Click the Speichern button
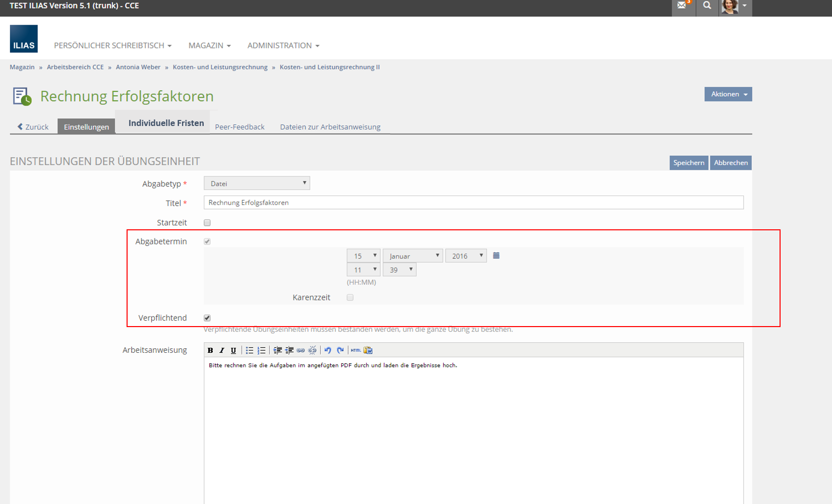The image size is (832, 504). click(688, 163)
